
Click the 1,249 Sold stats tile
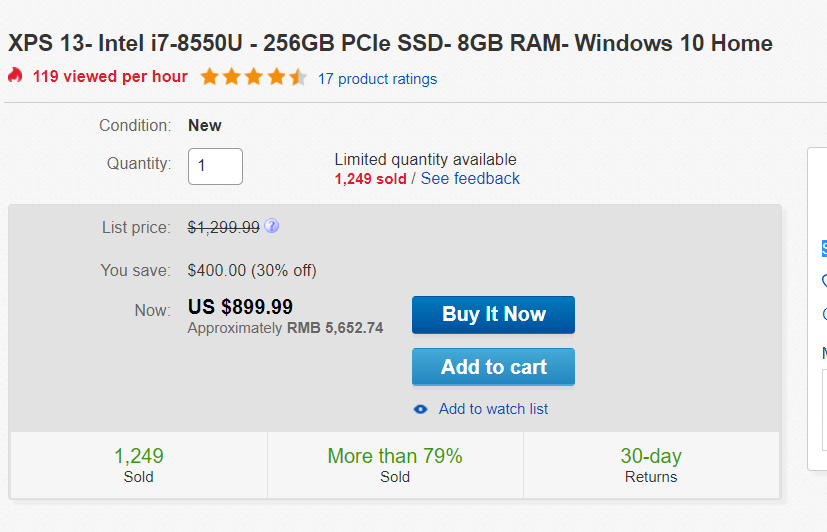[x=139, y=465]
